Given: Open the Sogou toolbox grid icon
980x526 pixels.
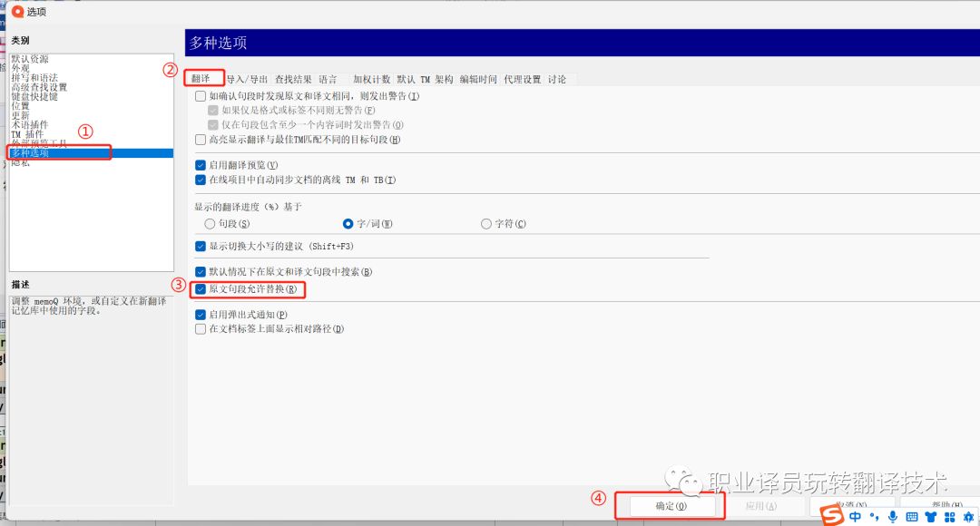Looking at the screenshot, I should coord(950,517).
